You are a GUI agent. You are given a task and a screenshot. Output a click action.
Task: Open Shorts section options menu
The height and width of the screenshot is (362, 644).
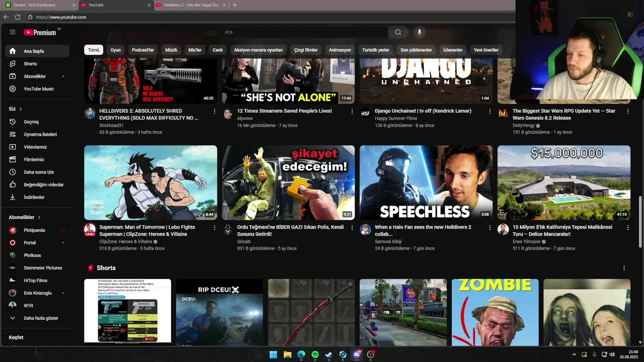pyautogui.click(x=624, y=268)
